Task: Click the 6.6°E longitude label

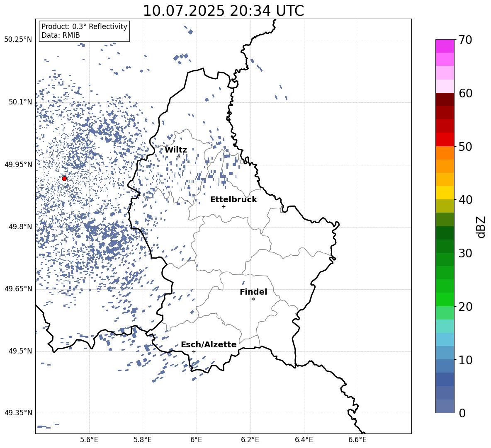Action: [x=357, y=440]
